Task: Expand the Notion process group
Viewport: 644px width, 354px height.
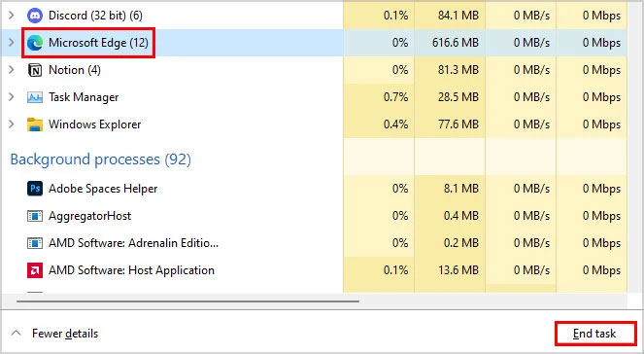Action: pos(12,70)
